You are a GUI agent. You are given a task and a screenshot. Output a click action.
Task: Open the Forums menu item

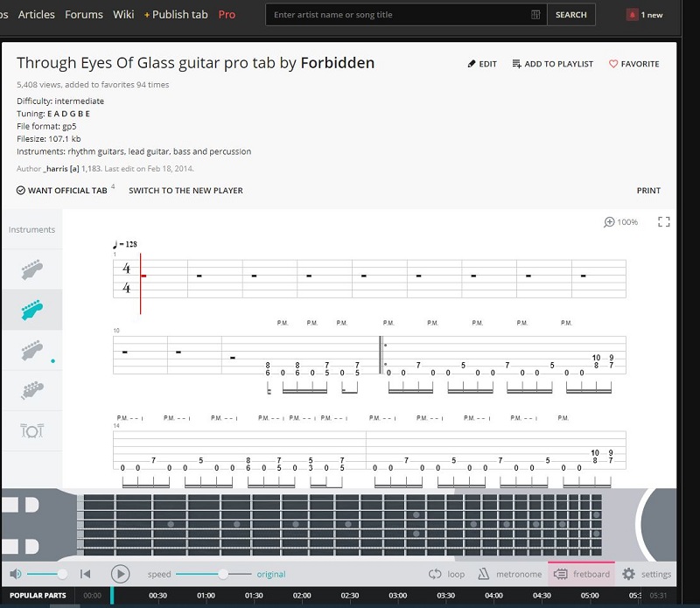pos(84,15)
